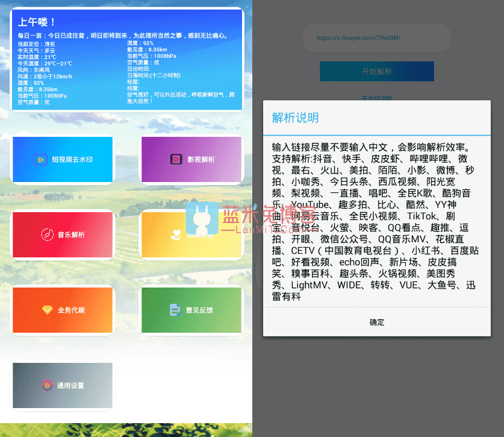This screenshot has height=437, width=504.
Task: Click the 当前定位：茂名 text
Action: coord(36,44)
